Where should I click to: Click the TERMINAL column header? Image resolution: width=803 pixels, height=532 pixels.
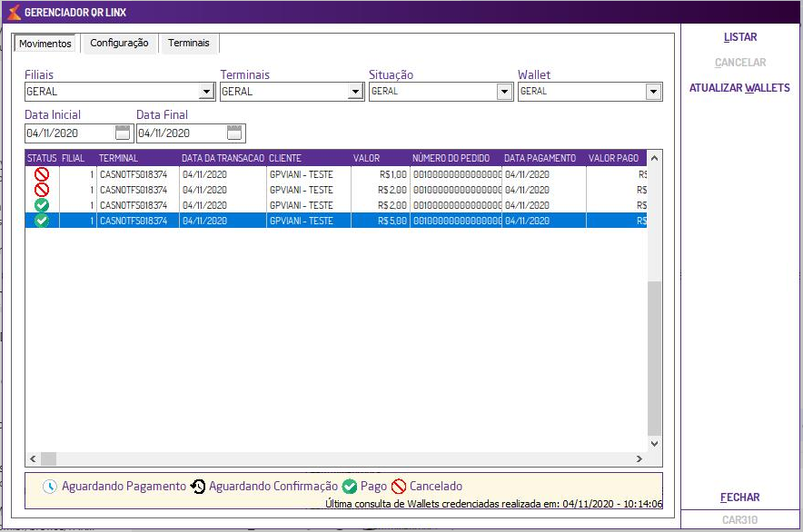[137, 158]
